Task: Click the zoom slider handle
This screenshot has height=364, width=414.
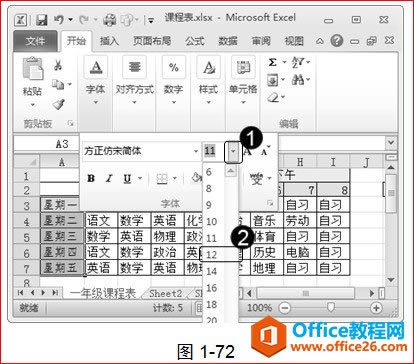Action: point(330,307)
